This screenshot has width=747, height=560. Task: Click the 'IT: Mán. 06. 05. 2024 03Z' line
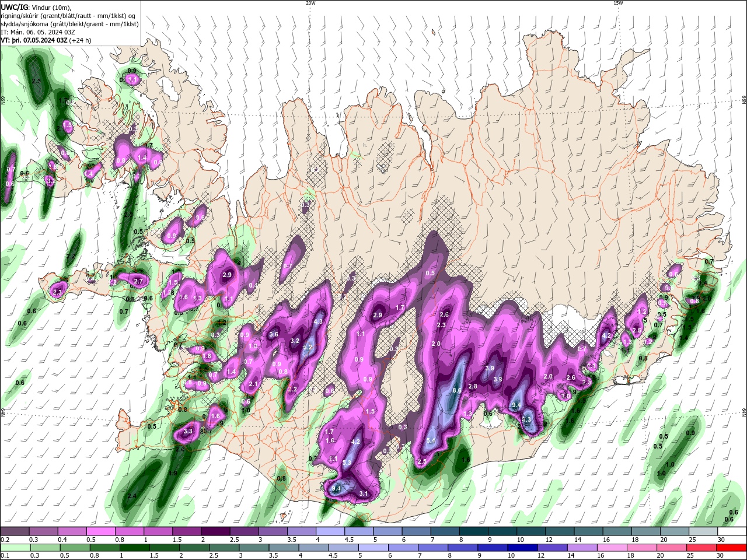tap(39, 32)
